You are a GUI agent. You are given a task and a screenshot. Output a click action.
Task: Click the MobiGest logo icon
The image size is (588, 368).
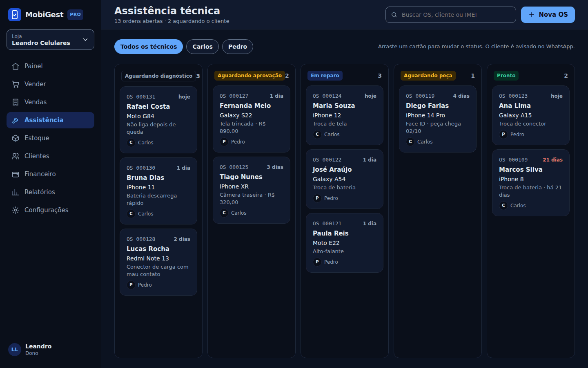tap(15, 15)
